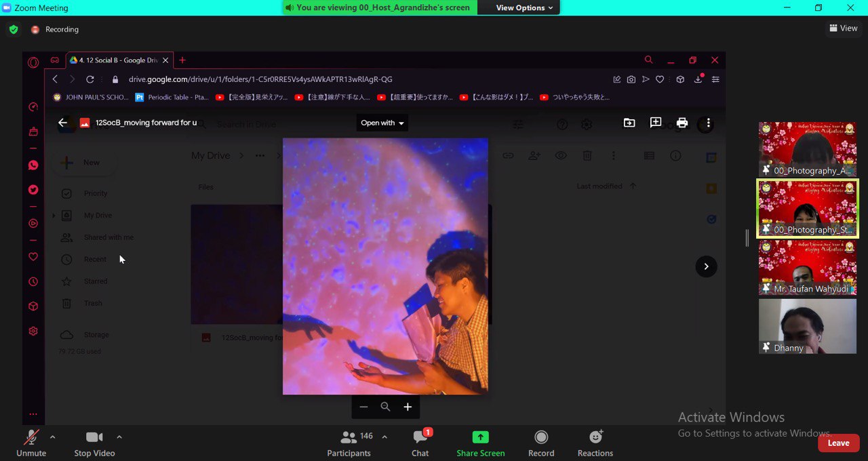Open Extensions cube in Opera sidebar
Image resolution: width=868 pixels, height=461 pixels.
coord(33,306)
